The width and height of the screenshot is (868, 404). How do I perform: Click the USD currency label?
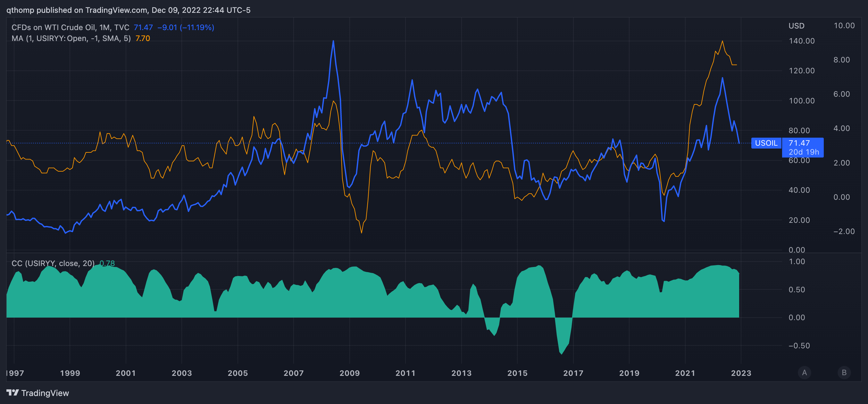point(796,26)
